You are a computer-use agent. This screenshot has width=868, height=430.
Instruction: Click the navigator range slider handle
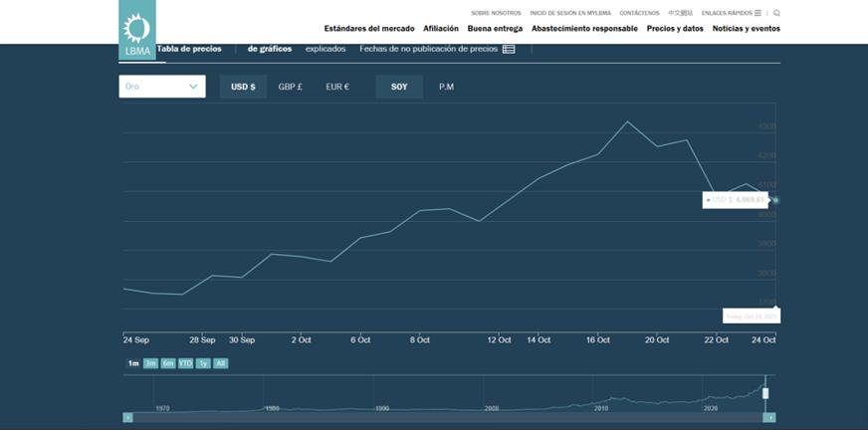pos(765,393)
